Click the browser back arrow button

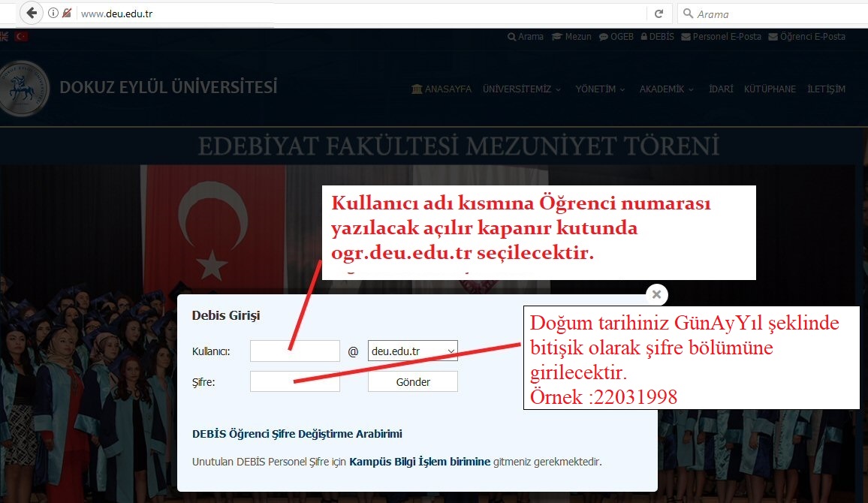pos(32,13)
